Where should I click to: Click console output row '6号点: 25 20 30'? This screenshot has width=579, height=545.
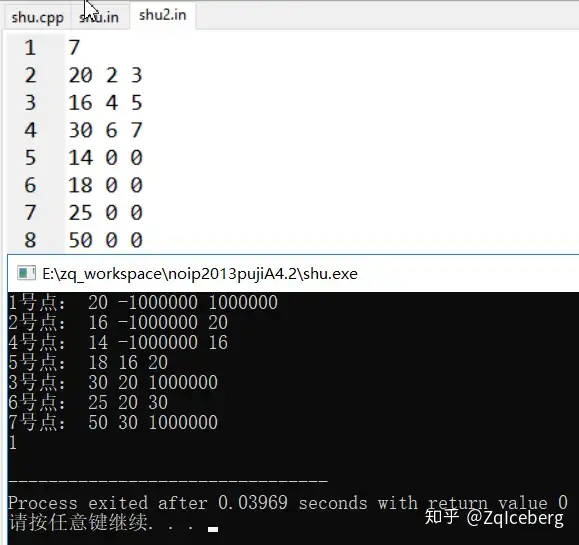coord(88,402)
